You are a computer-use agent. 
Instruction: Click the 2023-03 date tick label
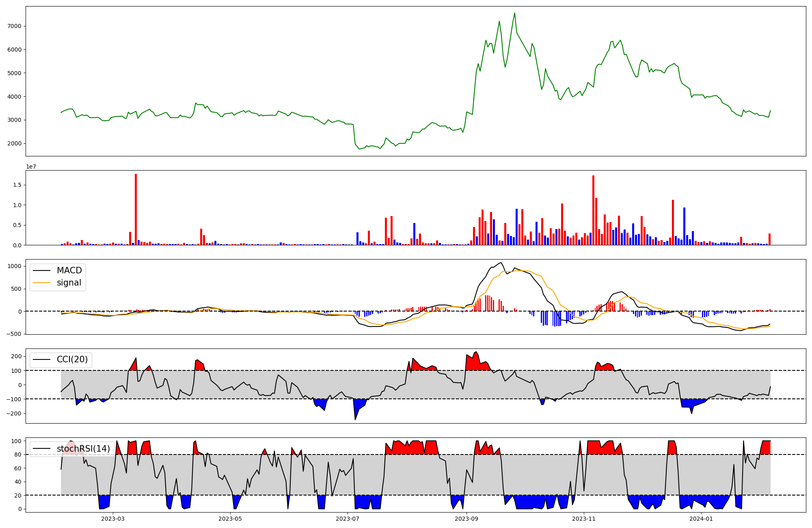point(113,519)
